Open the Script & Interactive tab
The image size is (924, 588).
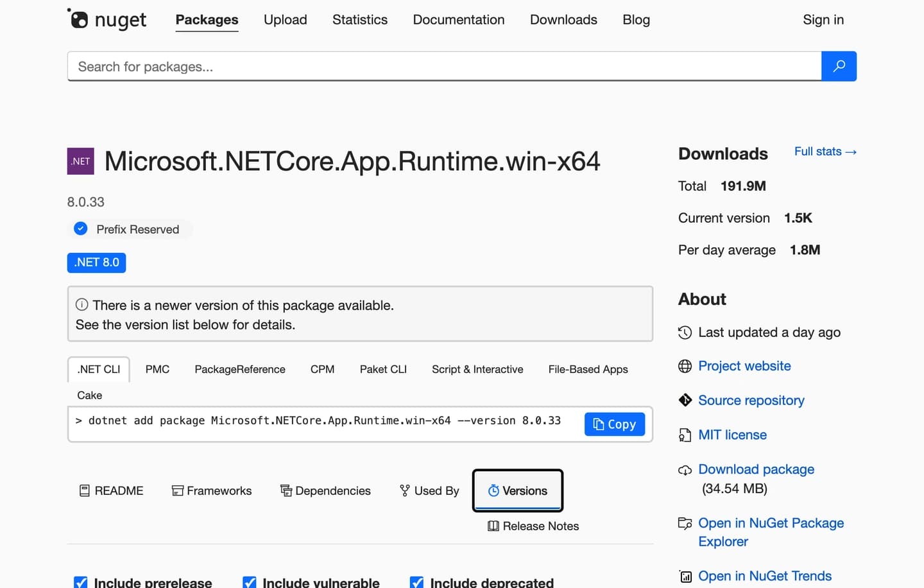point(477,369)
